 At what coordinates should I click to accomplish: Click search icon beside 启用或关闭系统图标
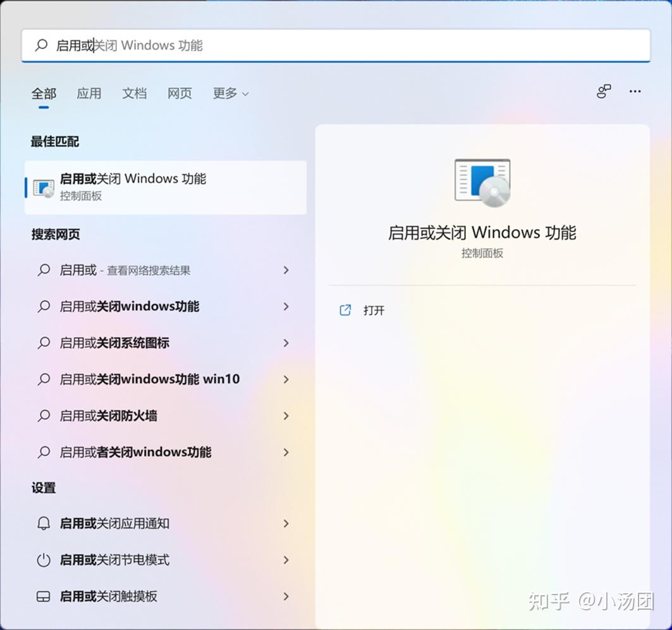[x=44, y=343]
